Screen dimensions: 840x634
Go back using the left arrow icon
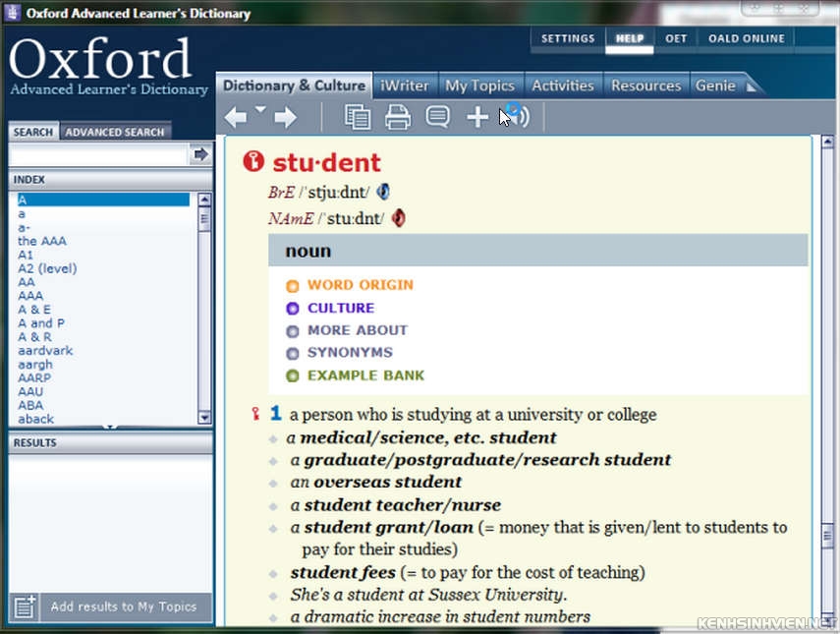(236, 116)
